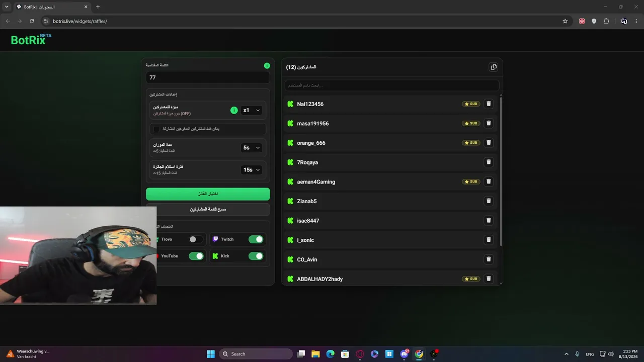Open Discord from the taskbar
644x362 pixels.
pos(405,354)
